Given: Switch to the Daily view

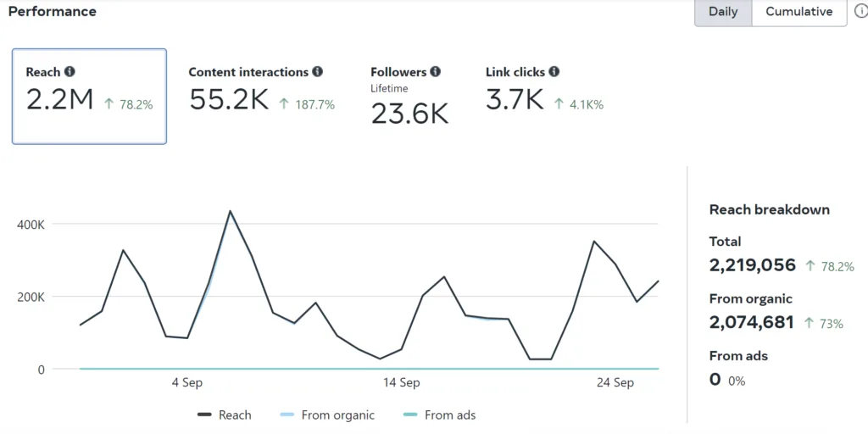Looking at the screenshot, I should [723, 12].
